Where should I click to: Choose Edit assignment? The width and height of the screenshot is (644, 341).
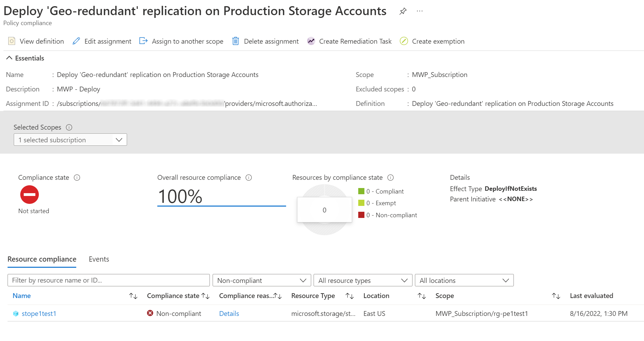click(x=102, y=41)
